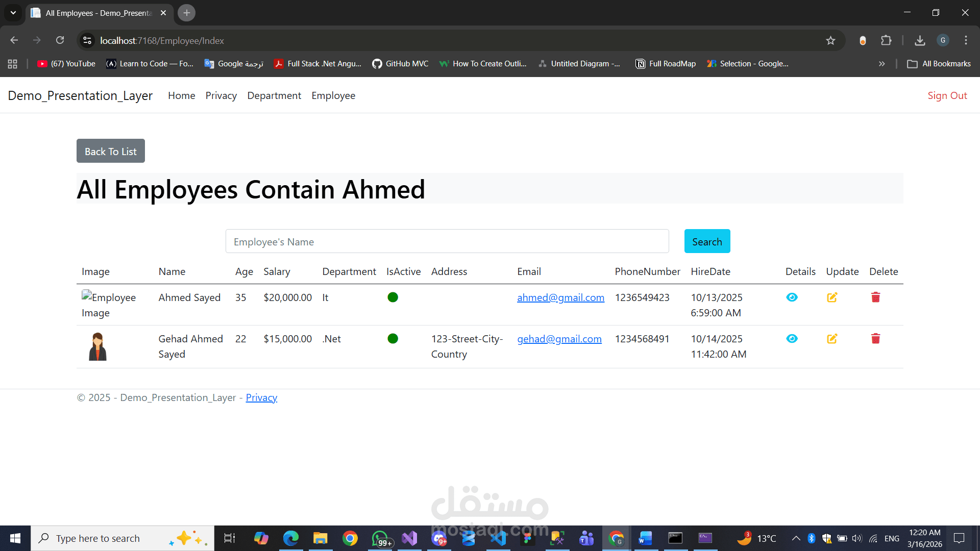Open the tab search dropdown arrow
This screenshot has width=980, height=551.
pos(13,13)
